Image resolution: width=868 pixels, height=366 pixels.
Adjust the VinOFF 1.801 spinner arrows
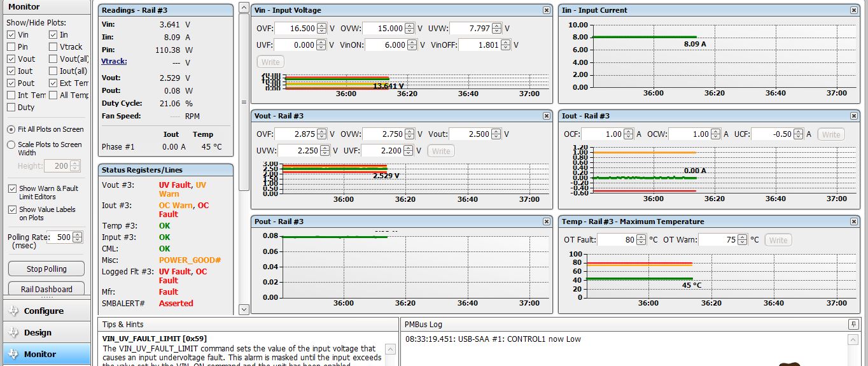click(x=505, y=45)
